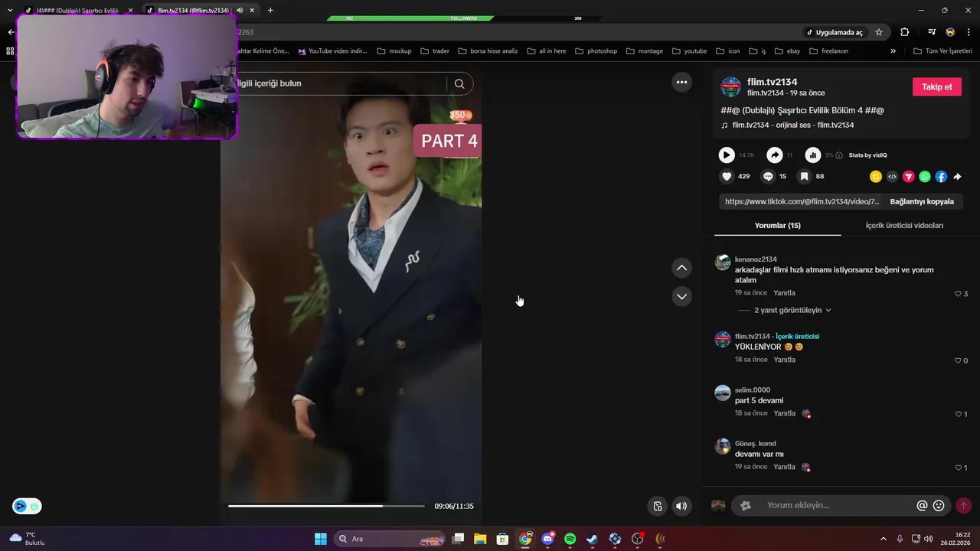Open the "all in here" bookmark folder
This screenshot has height=551, width=980.
click(x=546, y=51)
